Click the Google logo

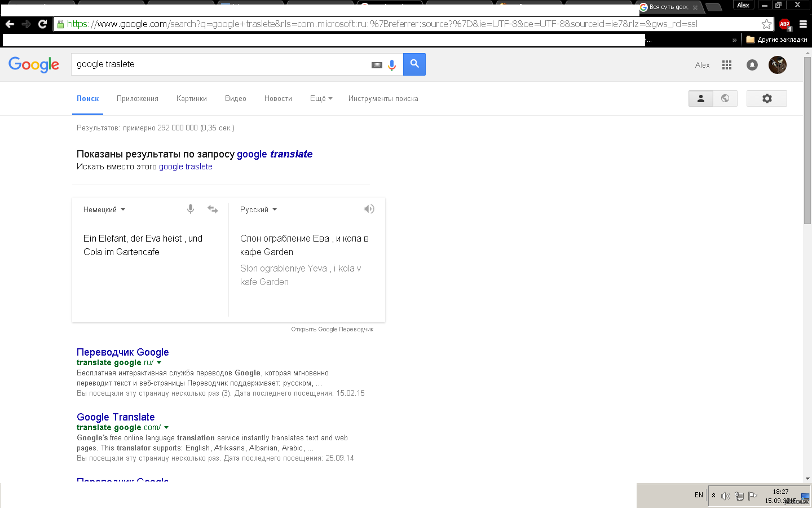34,65
